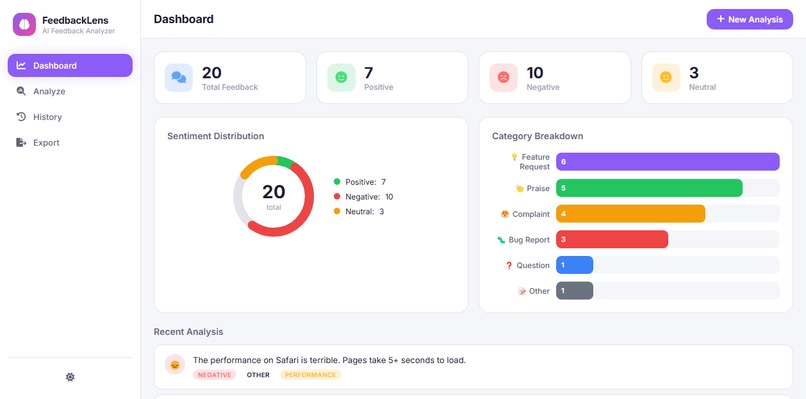Open the Total Feedback stat card
This screenshot has width=806, height=399.
pyautogui.click(x=230, y=78)
